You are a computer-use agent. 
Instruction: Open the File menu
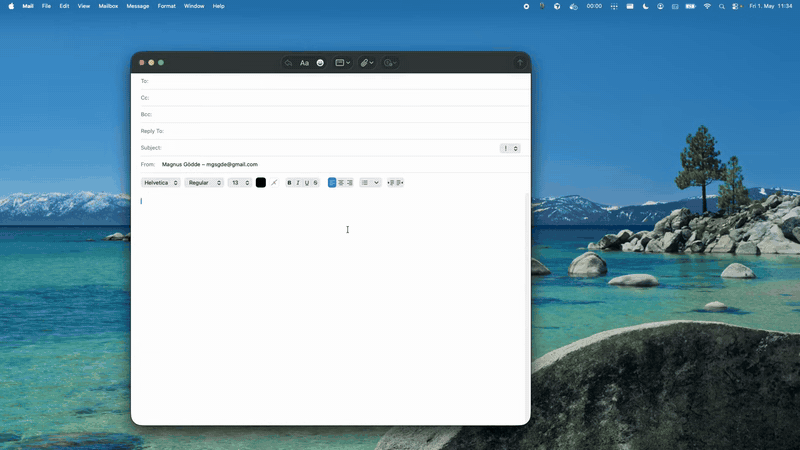[46, 6]
